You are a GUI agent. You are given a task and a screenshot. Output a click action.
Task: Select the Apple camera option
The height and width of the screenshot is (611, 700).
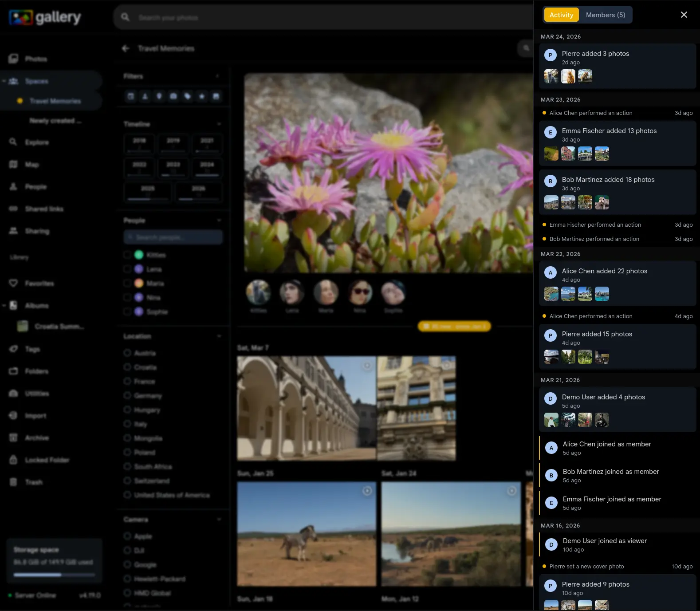127,536
